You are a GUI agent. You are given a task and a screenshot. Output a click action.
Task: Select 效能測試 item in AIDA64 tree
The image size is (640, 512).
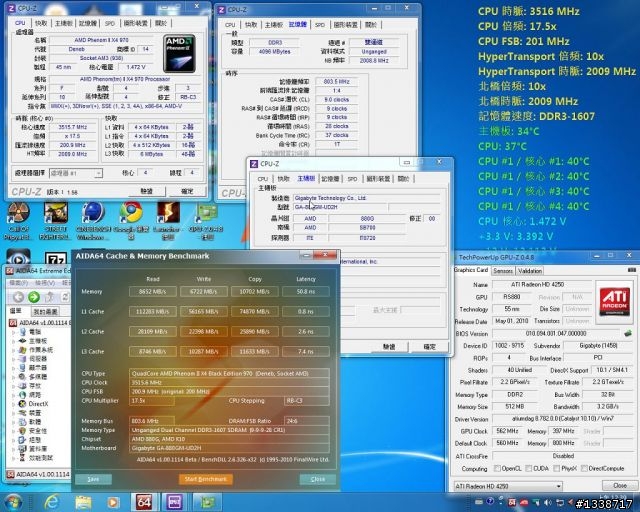(41, 458)
